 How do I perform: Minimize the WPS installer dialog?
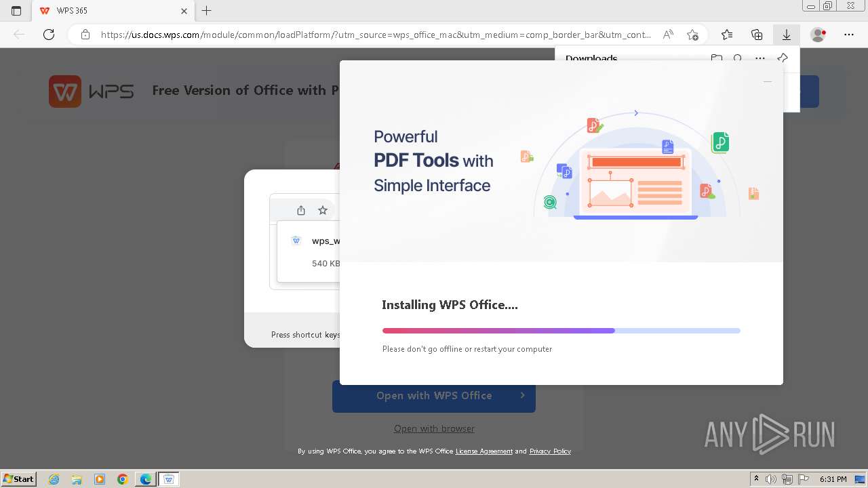pyautogui.click(x=768, y=81)
